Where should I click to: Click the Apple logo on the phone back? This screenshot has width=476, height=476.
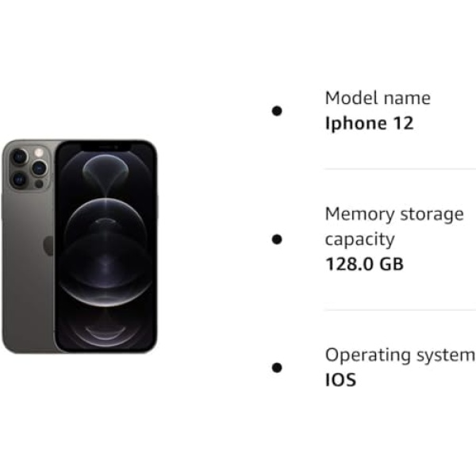[48, 245]
